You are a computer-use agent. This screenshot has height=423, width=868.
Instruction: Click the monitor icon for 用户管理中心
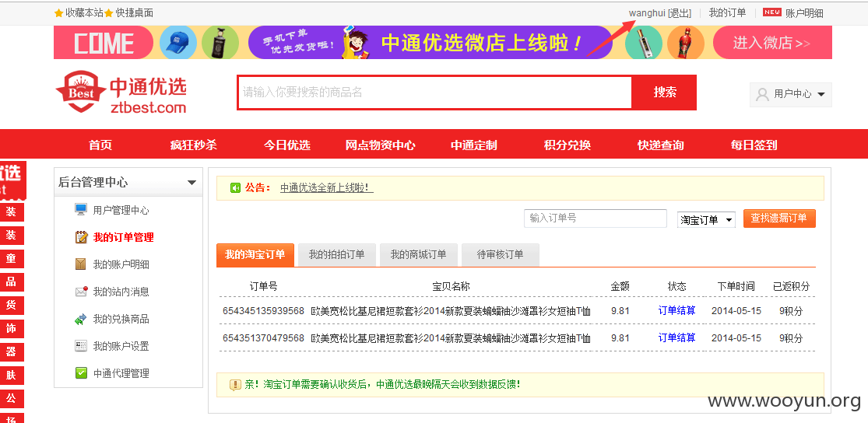[x=82, y=210]
